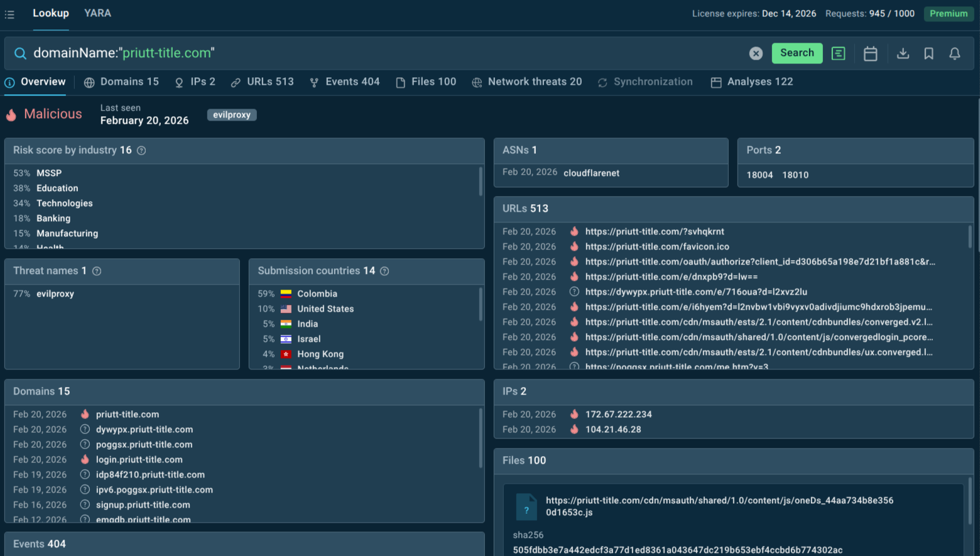
Task: Click help icon next to Threat names
Action: [97, 271]
